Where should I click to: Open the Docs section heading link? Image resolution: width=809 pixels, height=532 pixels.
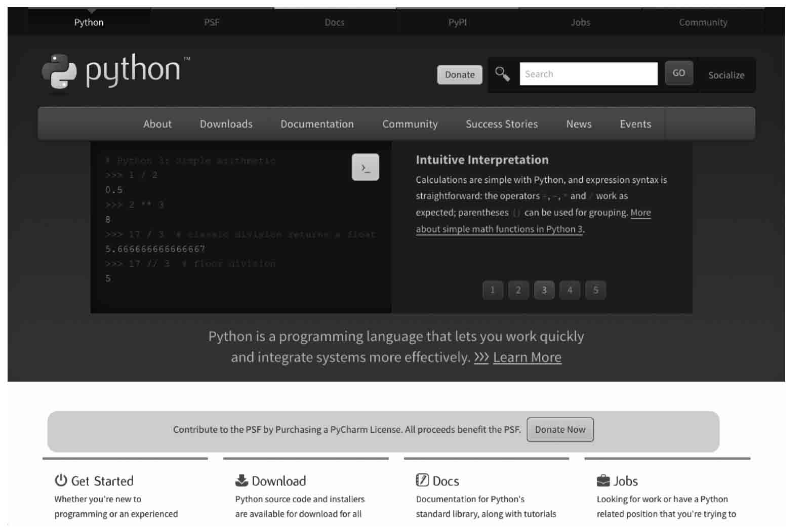(x=446, y=481)
